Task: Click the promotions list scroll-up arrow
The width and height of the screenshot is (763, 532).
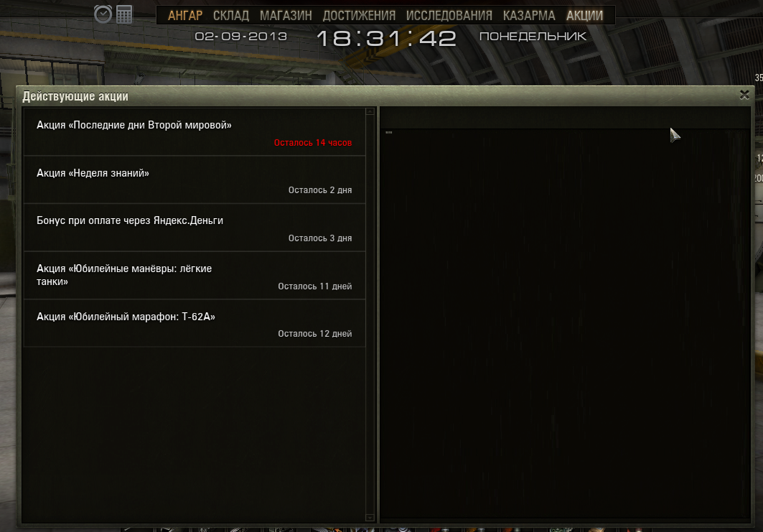Action: 370,111
